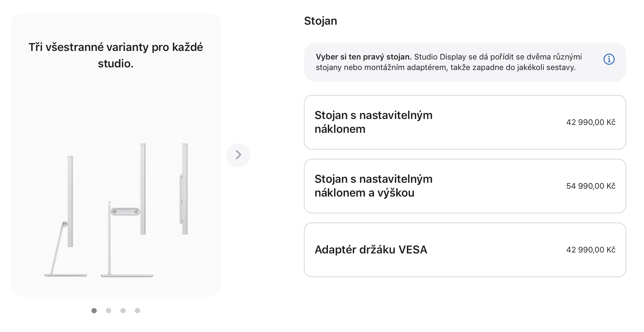The height and width of the screenshot is (332, 644).
Task: Click the VESA adapter's 42 990,00 Kč price
Action: [x=591, y=250]
